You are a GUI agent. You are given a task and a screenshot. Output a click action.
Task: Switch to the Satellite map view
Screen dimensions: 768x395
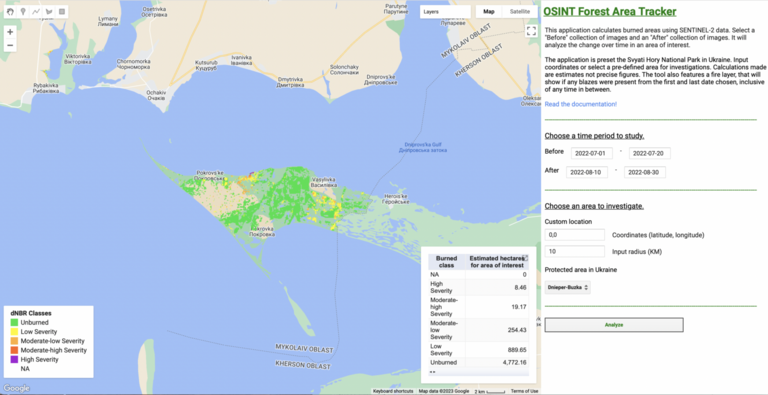point(519,12)
